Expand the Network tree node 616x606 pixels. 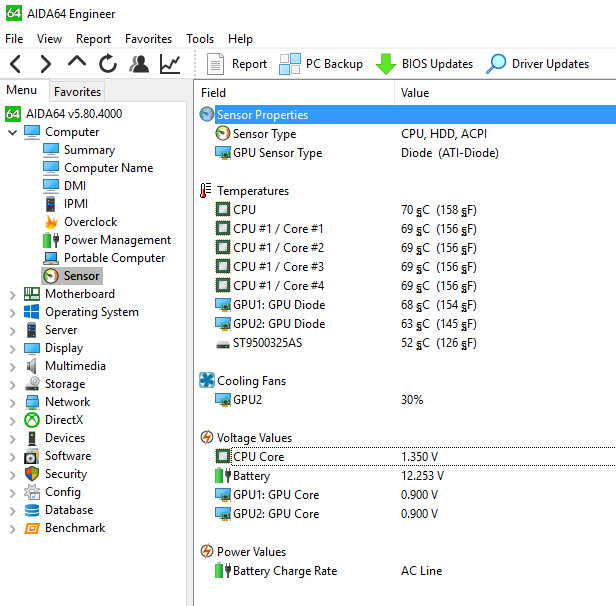(13, 403)
